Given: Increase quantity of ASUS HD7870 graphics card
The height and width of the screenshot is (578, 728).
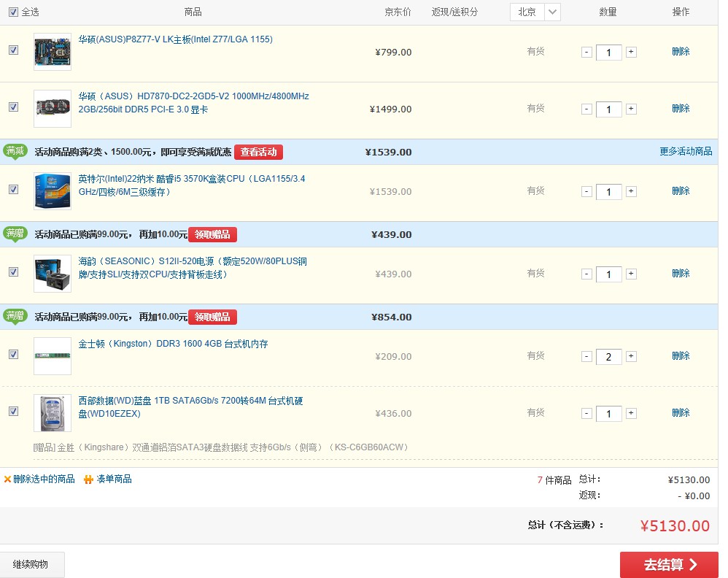Looking at the screenshot, I should tap(631, 109).
